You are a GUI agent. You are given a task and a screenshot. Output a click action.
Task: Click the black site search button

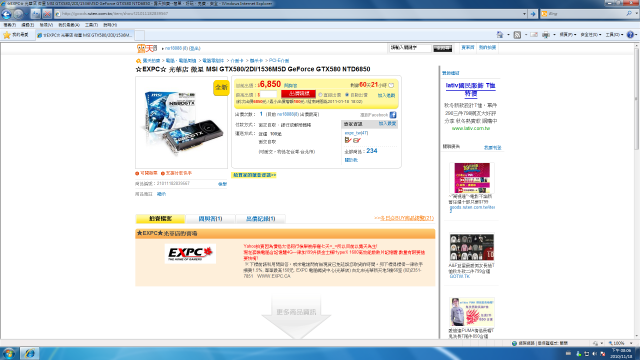442,48
